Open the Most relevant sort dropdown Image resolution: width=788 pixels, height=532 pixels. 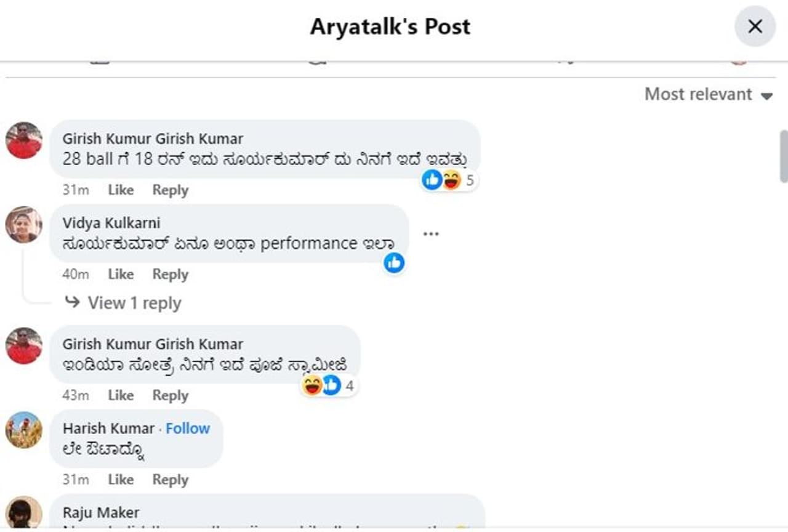[x=708, y=94]
